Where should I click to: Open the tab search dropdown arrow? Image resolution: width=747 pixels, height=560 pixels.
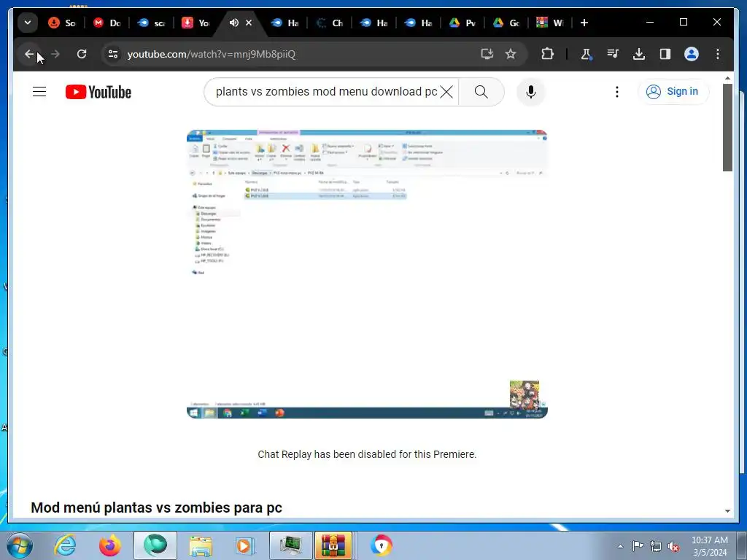(x=28, y=23)
